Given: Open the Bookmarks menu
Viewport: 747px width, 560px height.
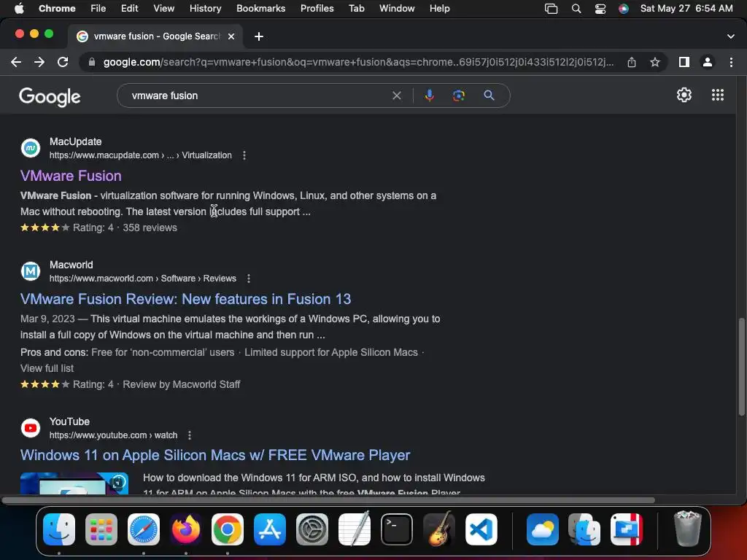Looking at the screenshot, I should [260, 9].
